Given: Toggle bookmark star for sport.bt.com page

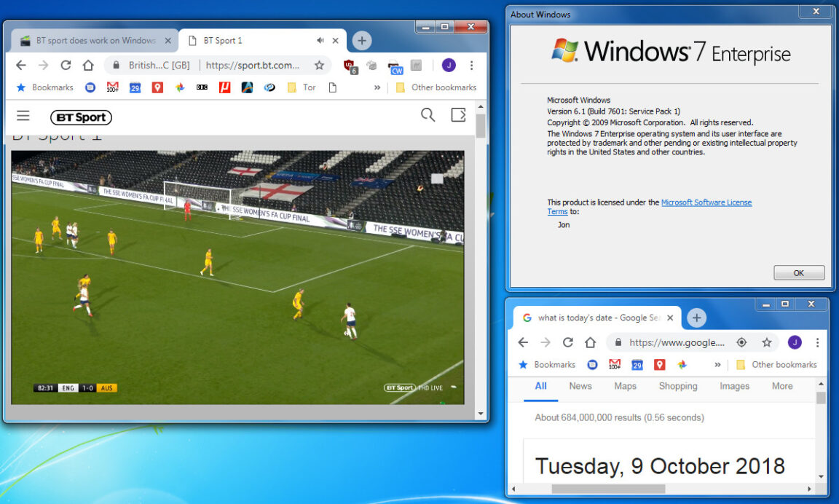Looking at the screenshot, I should point(319,66).
